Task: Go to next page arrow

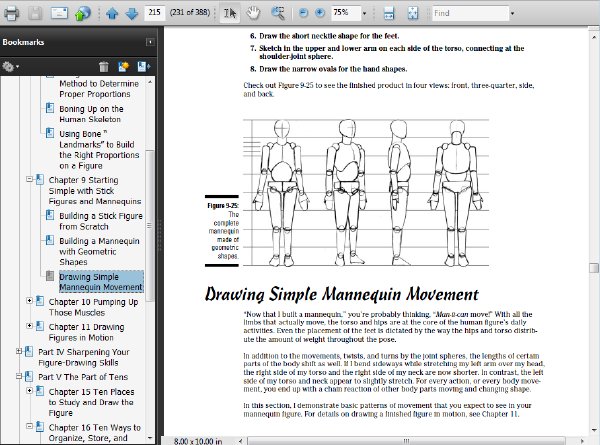Action: 132,13
